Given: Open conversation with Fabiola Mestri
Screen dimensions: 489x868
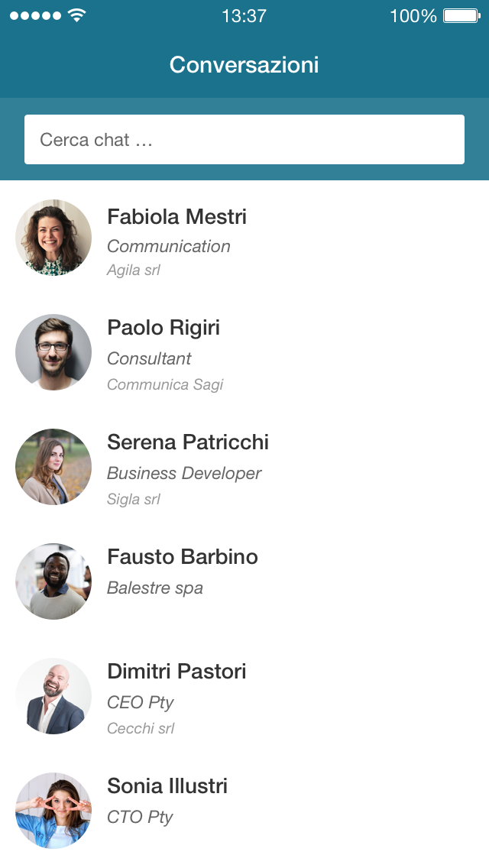Looking at the screenshot, I should pyautogui.click(x=176, y=217).
